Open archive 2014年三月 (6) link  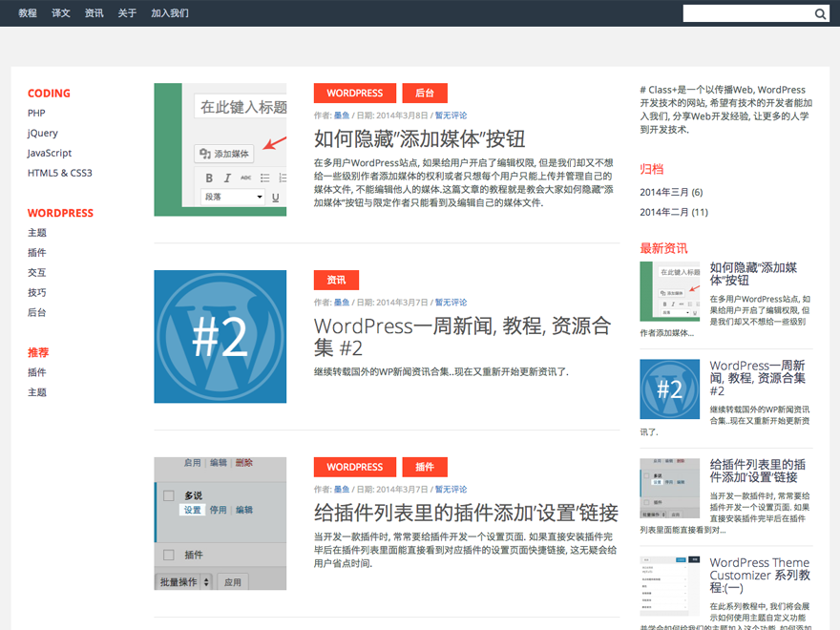(671, 192)
